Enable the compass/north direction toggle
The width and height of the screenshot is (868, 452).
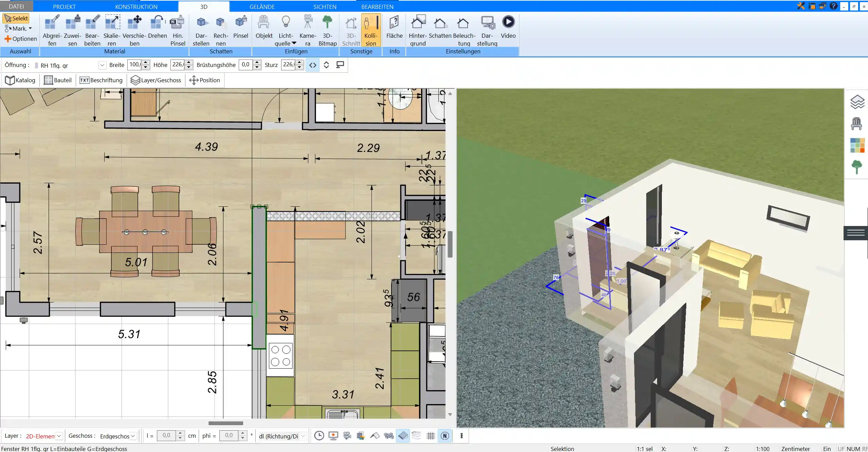pyautogui.click(x=445, y=436)
